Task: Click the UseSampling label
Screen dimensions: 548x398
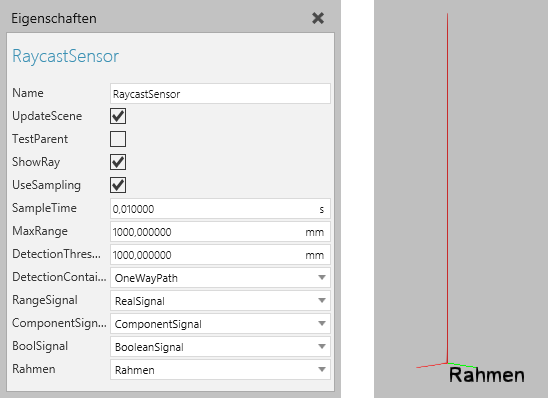Action: 46,186
